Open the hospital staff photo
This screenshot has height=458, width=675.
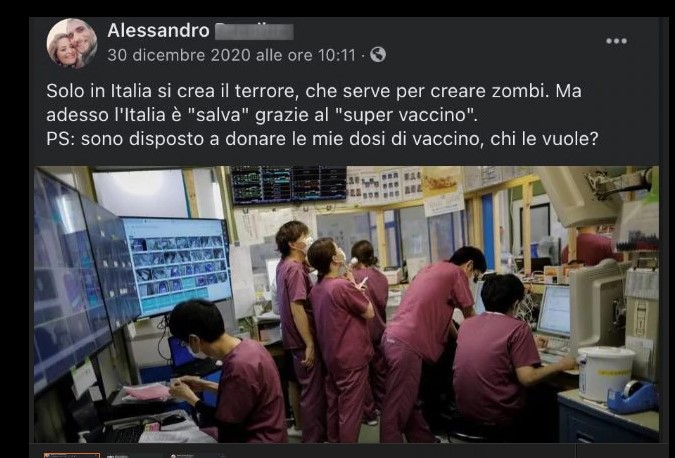click(346, 304)
